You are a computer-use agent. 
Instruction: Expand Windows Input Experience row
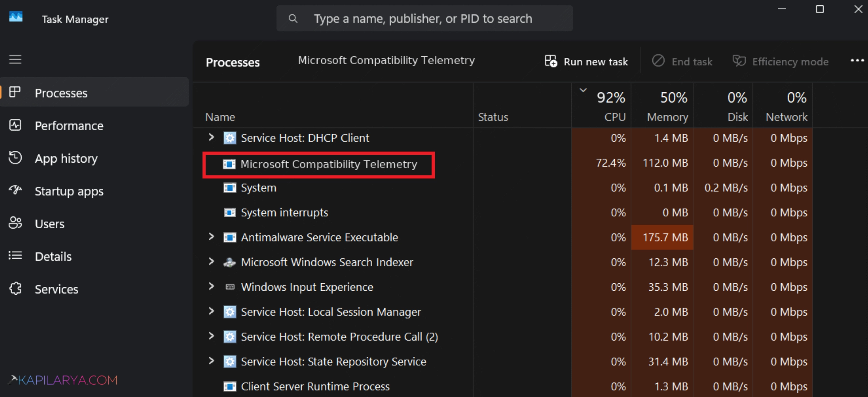point(212,286)
